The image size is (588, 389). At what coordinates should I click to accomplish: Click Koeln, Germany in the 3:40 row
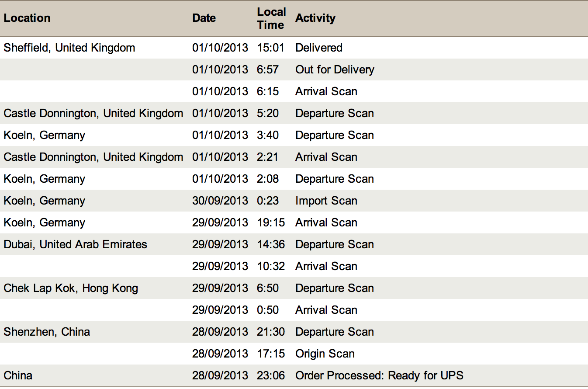(x=45, y=135)
